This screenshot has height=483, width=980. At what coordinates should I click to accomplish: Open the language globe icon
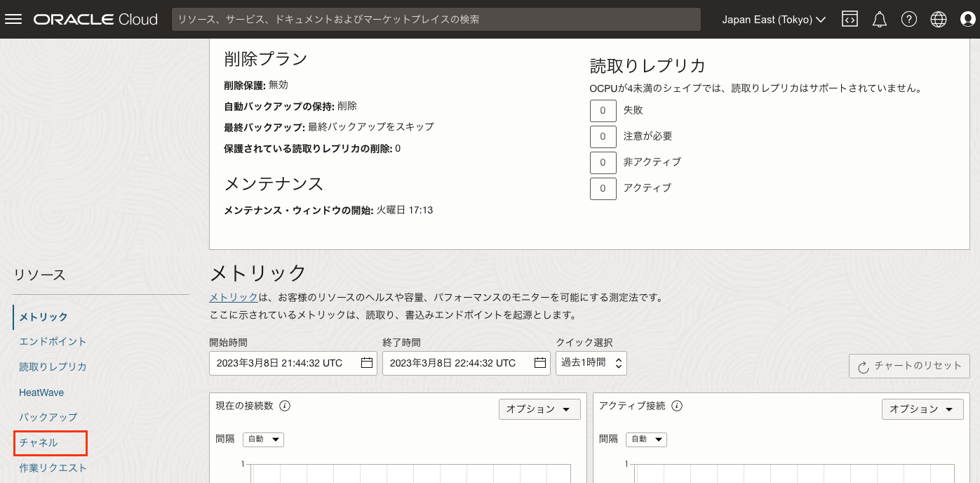coord(939,20)
